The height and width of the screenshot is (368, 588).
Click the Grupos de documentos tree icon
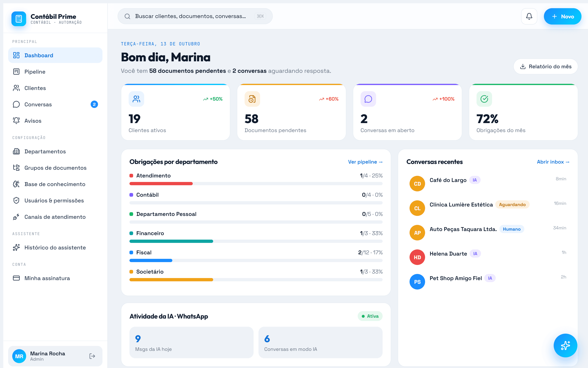click(16, 167)
